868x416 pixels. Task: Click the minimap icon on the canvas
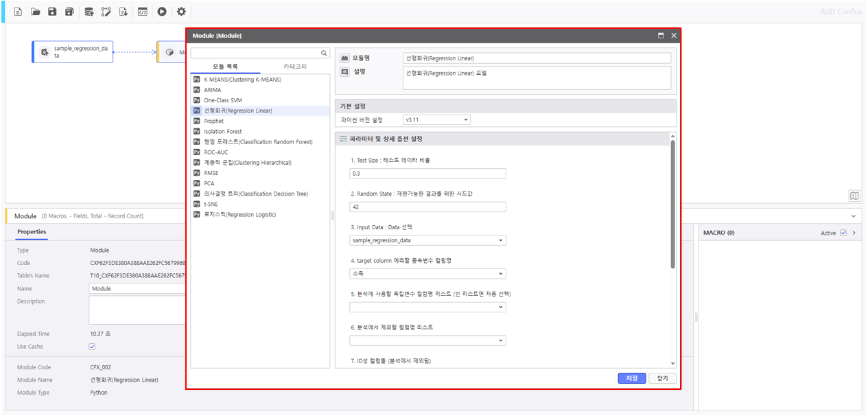point(854,196)
